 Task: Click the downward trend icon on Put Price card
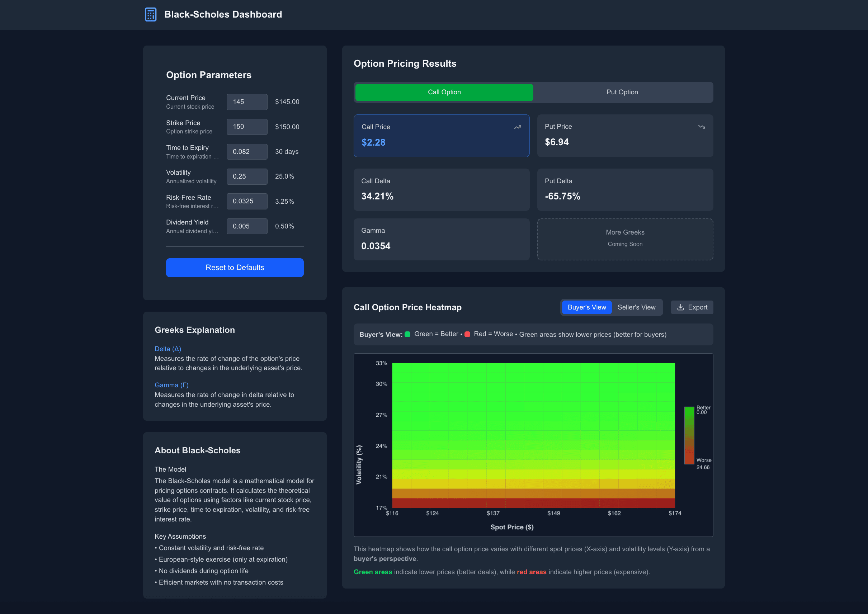(702, 127)
